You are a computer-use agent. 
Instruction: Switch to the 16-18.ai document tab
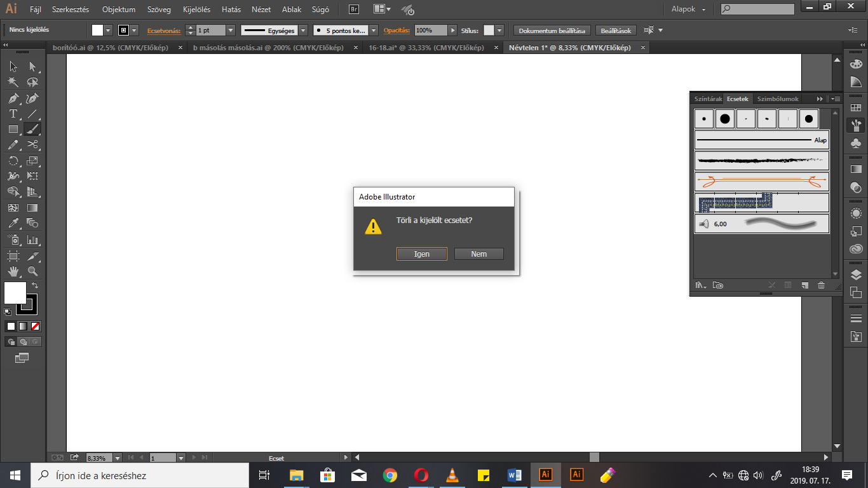426,48
